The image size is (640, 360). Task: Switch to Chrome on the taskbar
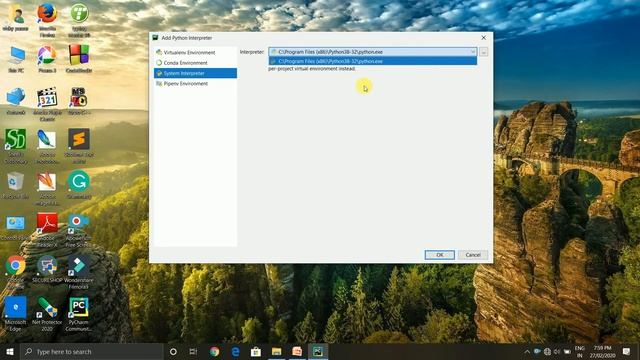coord(214,351)
